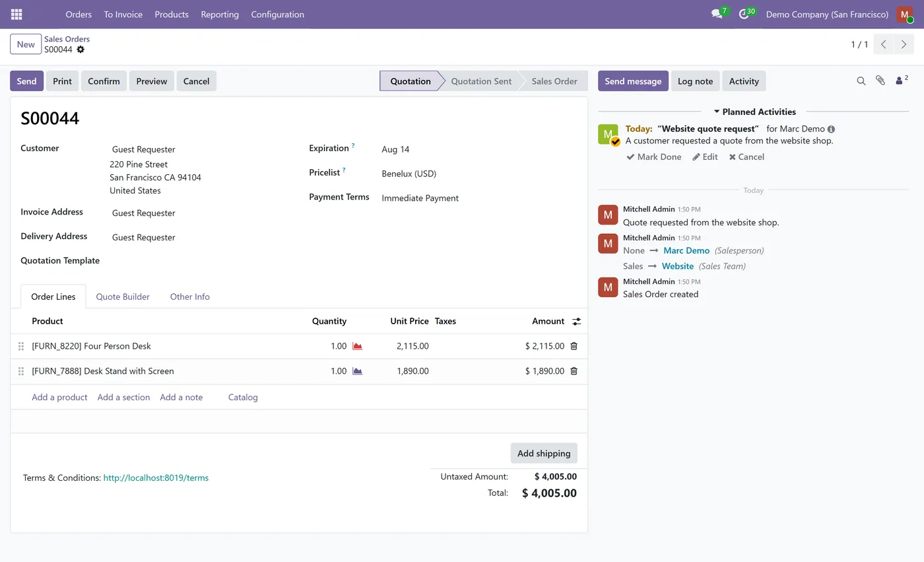Open the Reporting menu
The width and height of the screenshot is (924, 562).
coord(220,14)
